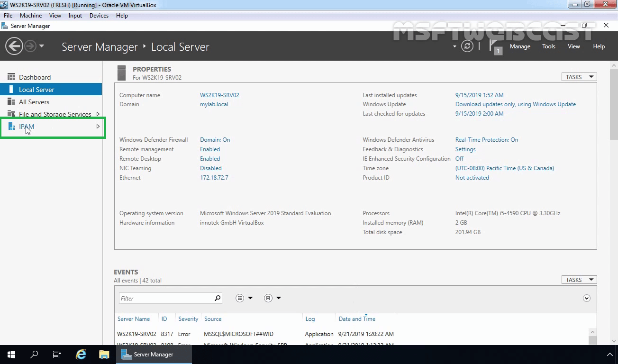This screenshot has height=364, width=618.
Task: Click the Ethernet 172.18.72.7 link
Action: pyautogui.click(x=214, y=178)
